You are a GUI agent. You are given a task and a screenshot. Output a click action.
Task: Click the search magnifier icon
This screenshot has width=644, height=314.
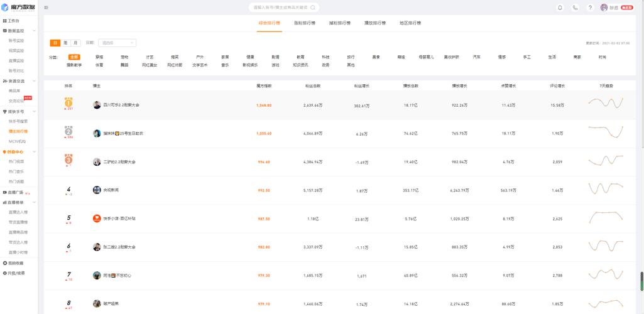(x=313, y=8)
